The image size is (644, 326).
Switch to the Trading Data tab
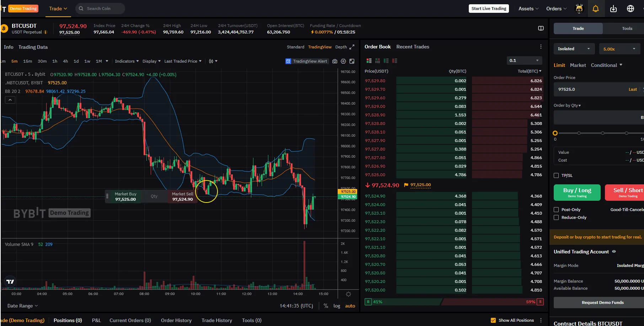(x=33, y=47)
